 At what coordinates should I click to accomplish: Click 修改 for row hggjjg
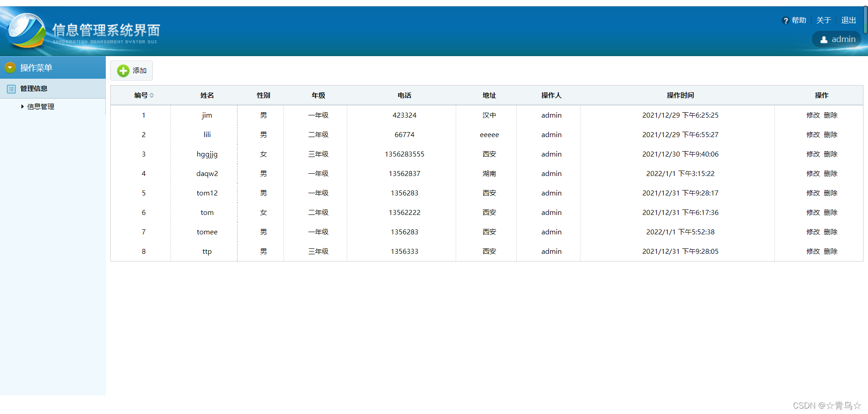click(x=813, y=154)
